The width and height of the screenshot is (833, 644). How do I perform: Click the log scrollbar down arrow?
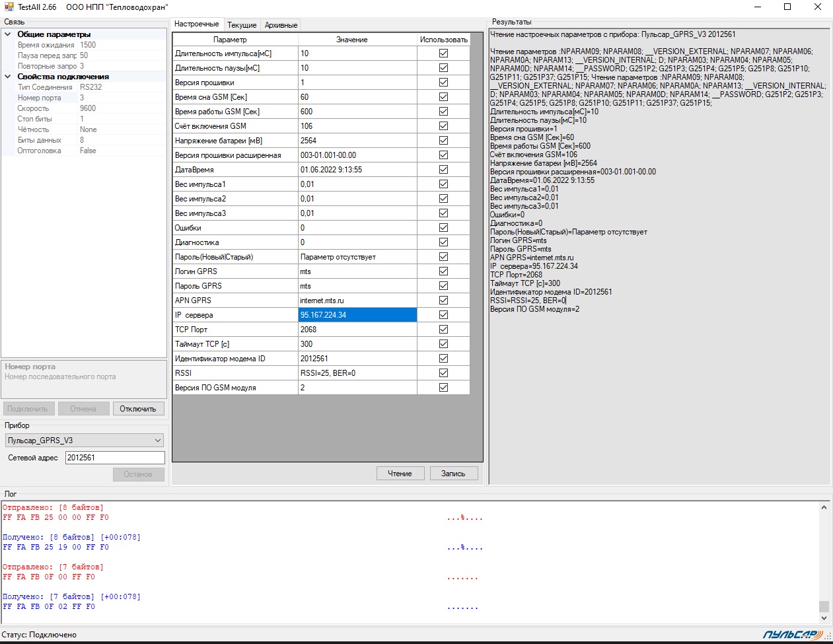tap(824, 618)
